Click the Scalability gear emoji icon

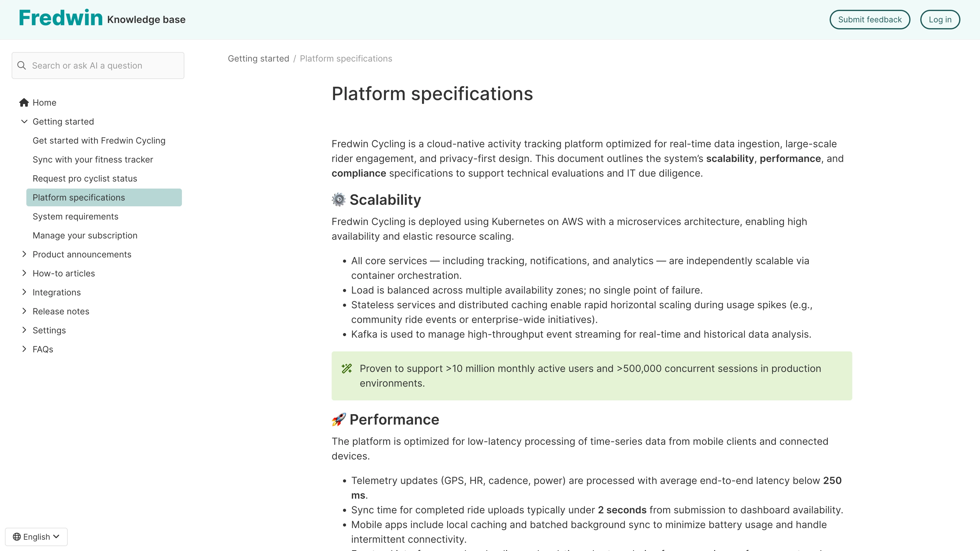pos(338,200)
